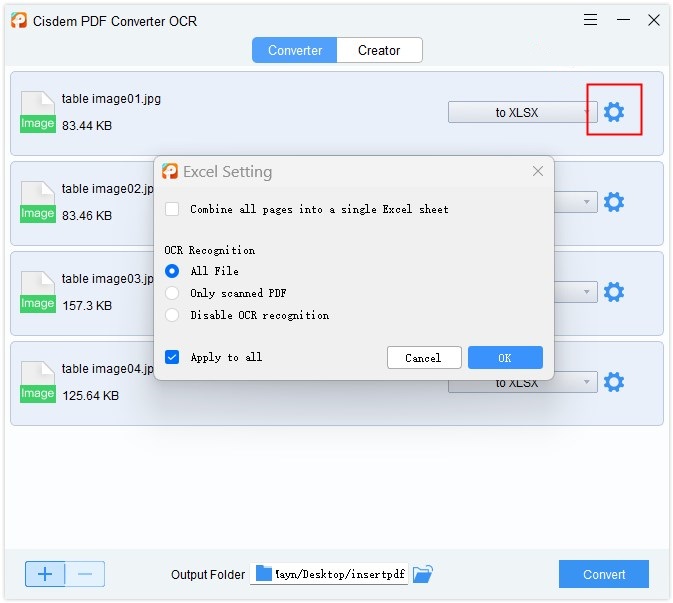Click the browse output folder icon
The image size is (673, 603).
tap(422, 574)
